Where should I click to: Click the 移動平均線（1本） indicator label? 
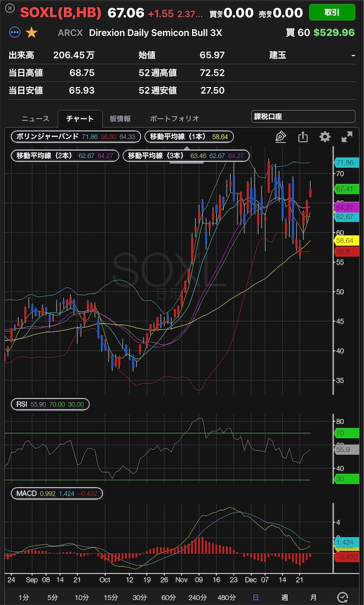pyautogui.click(x=189, y=136)
